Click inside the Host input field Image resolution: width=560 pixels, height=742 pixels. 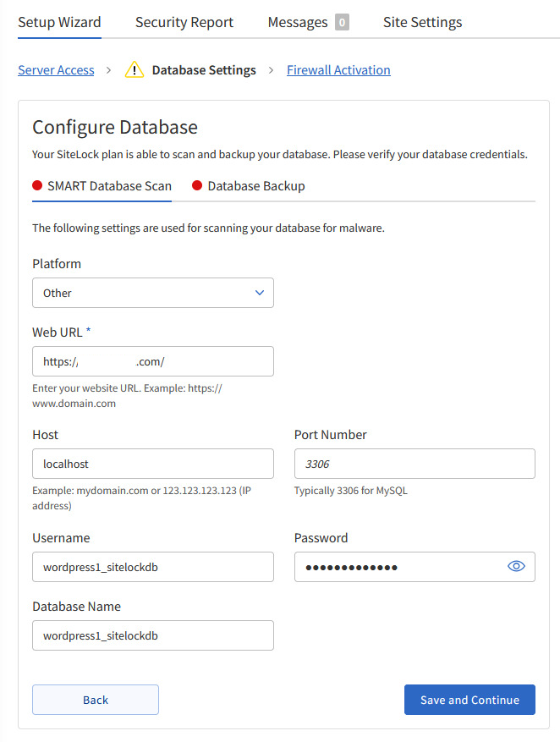point(152,464)
